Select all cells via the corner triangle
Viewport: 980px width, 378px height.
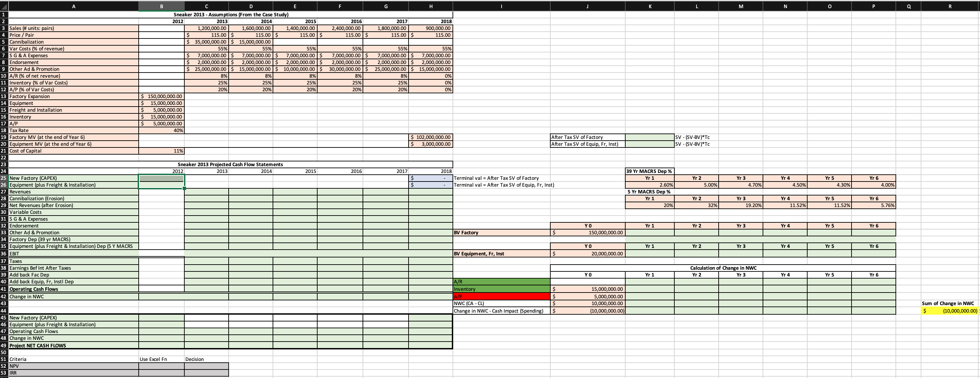tap(3, 6)
